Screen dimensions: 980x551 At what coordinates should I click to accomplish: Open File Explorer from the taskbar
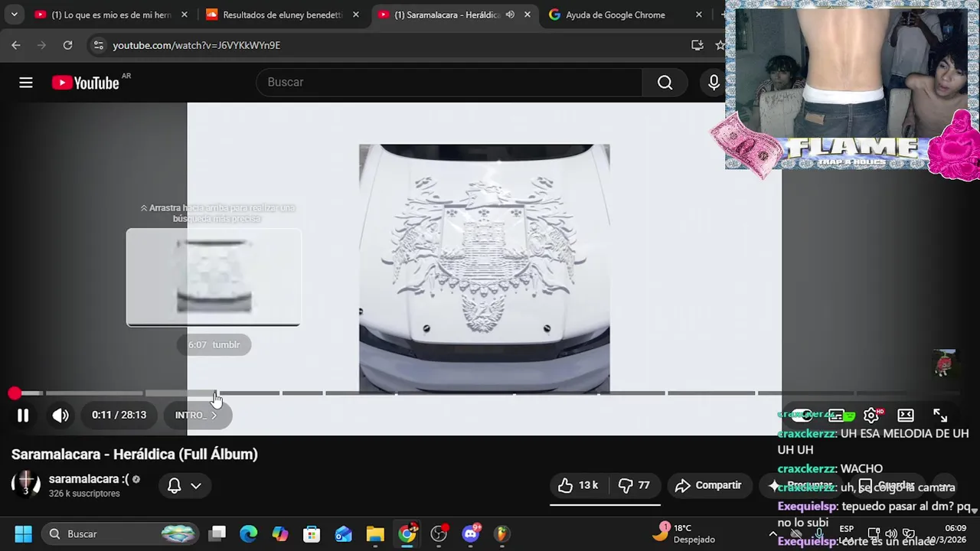375,534
